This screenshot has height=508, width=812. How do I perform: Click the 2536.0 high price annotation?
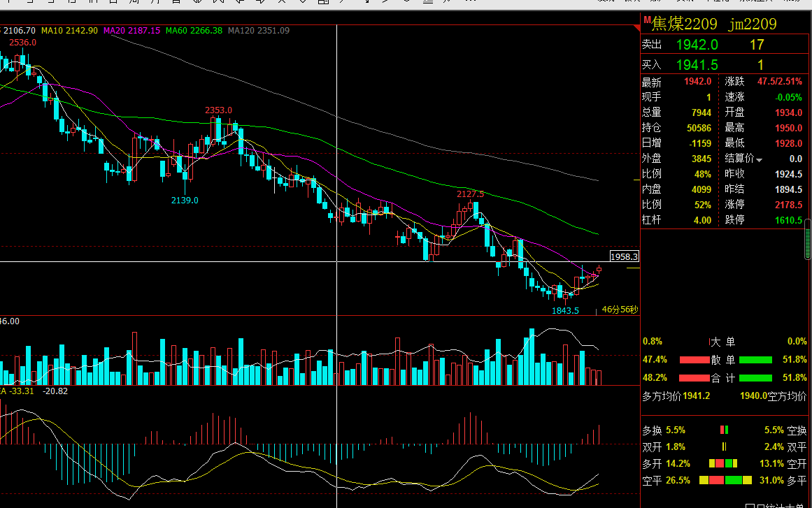pos(23,43)
